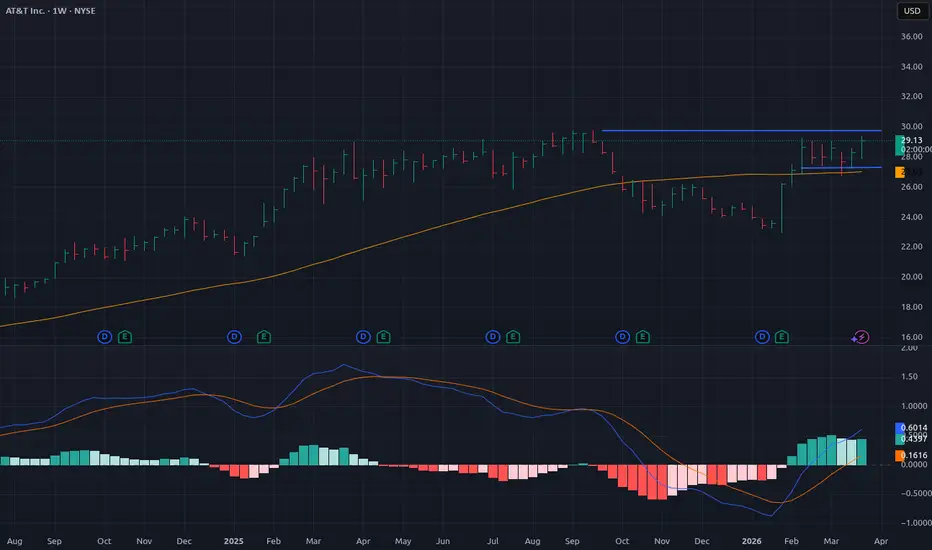
Task: Click the green histogram value label 0.4397
Action: tap(911, 439)
